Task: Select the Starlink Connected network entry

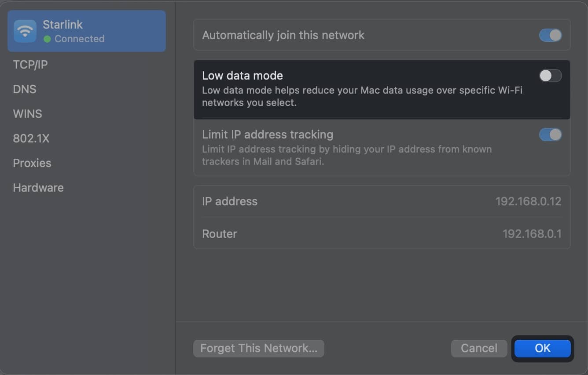Action: (87, 31)
